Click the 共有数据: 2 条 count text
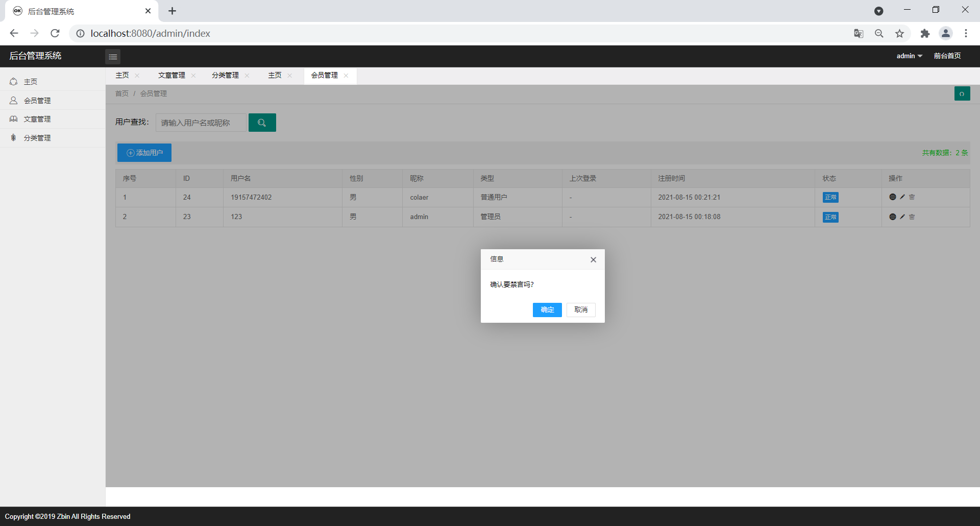980x526 pixels. point(945,153)
